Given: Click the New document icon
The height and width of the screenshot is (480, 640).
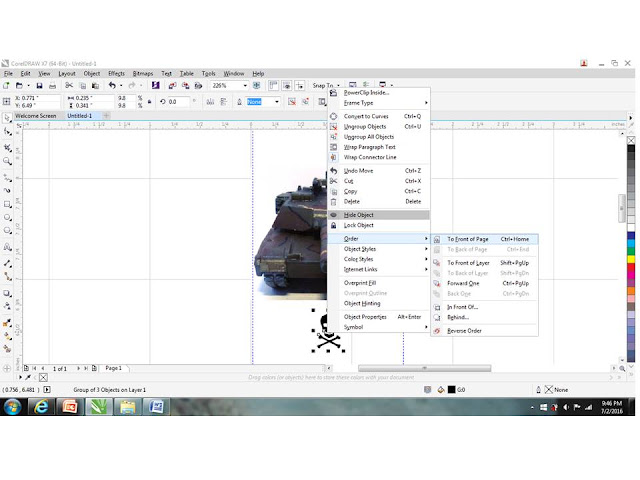Looking at the screenshot, I should pyautogui.click(x=6, y=85).
